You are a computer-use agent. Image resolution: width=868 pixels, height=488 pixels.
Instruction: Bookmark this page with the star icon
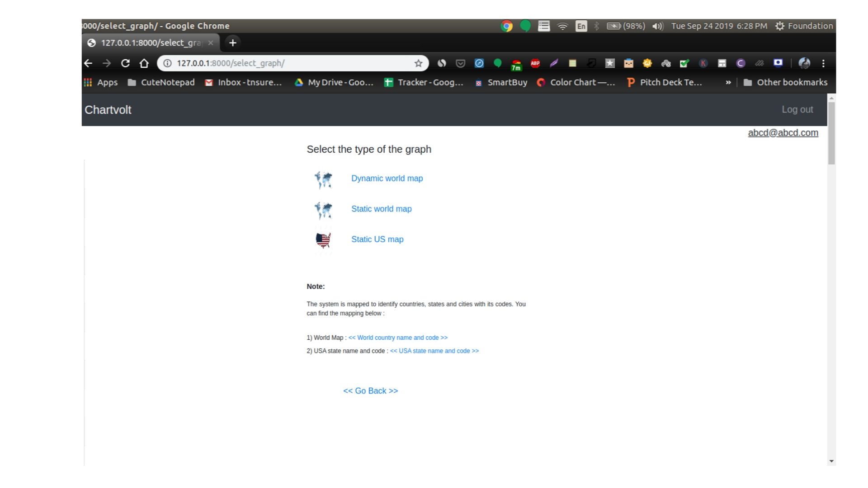click(418, 63)
